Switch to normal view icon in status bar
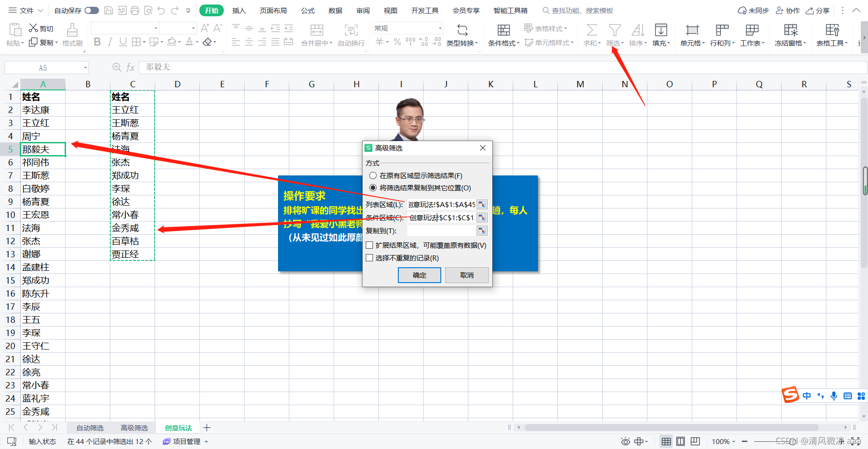This screenshot has width=868, height=449. tap(666, 441)
